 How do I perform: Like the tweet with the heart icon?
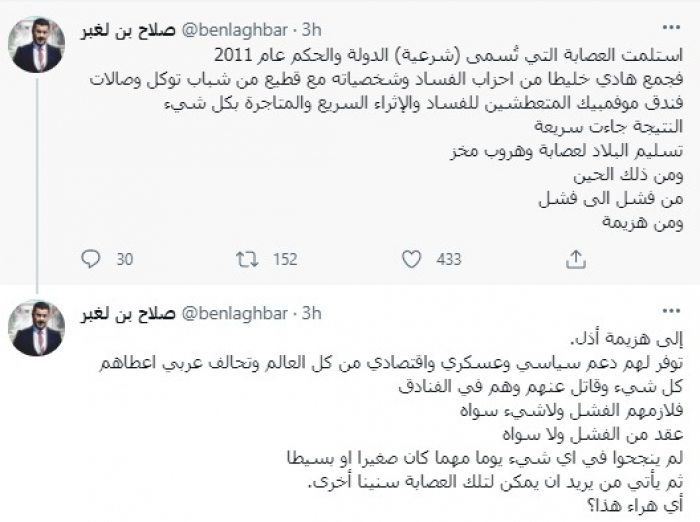(411, 259)
